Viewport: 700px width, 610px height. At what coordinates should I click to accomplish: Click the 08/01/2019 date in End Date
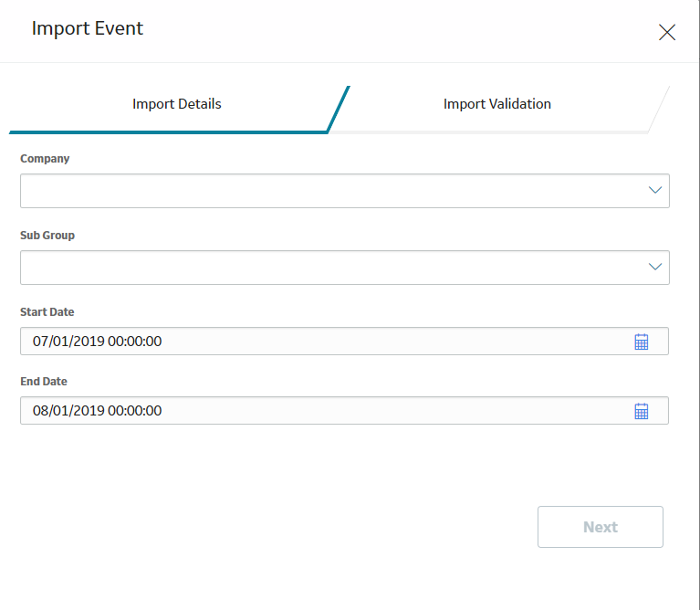68,410
